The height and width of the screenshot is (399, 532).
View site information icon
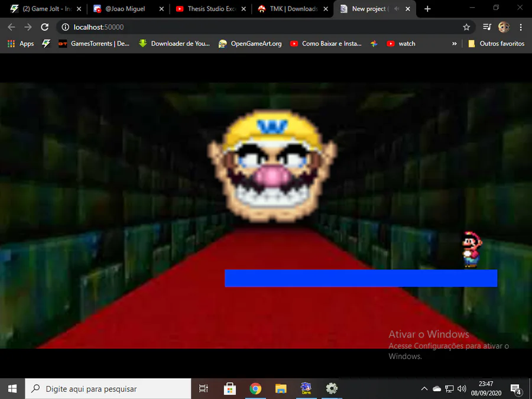(66, 27)
